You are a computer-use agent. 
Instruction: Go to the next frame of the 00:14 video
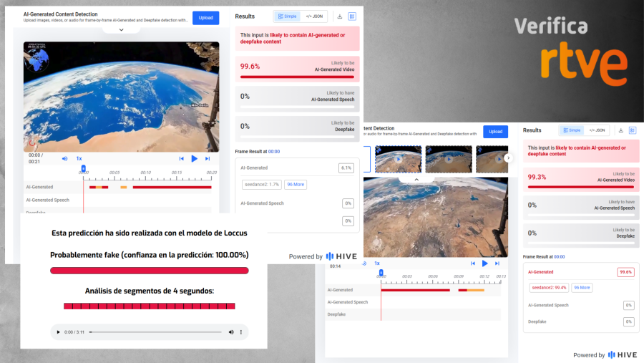click(x=497, y=263)
